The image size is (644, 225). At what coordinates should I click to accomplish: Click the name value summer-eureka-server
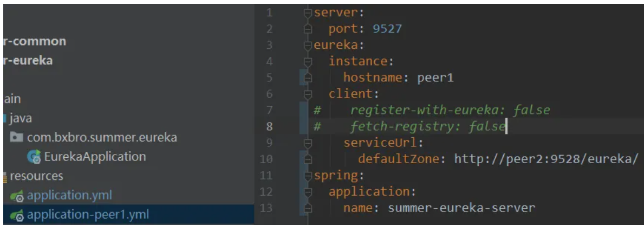tap(461, 208)
